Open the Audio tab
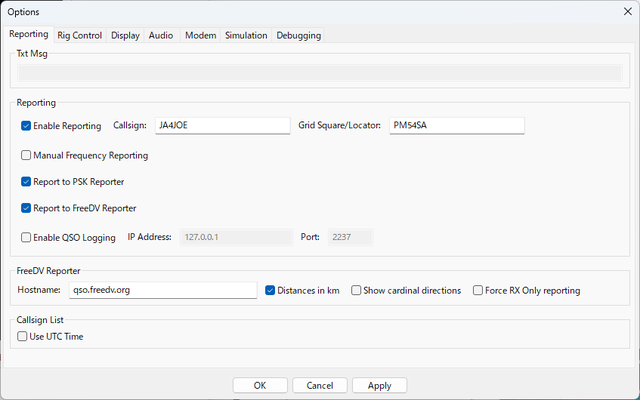640x400 pixels. click(x=161, y=36)
